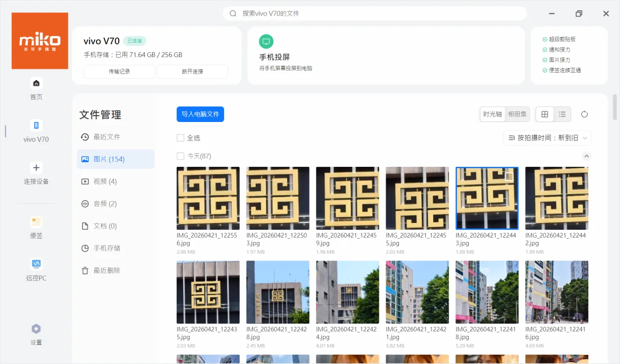Collapse the 今天 photo group chevron

click(587, 156)
